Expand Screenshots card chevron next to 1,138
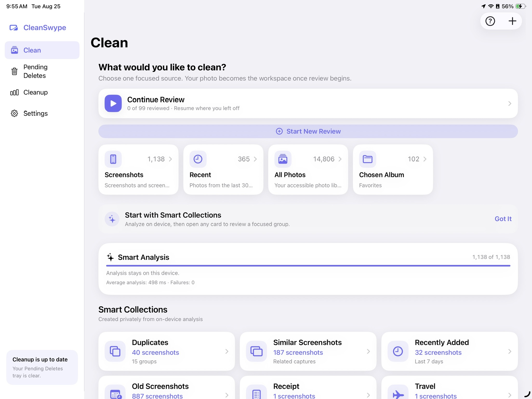Image resolution: width=532 pixels, height=399 pixels. 170,159
